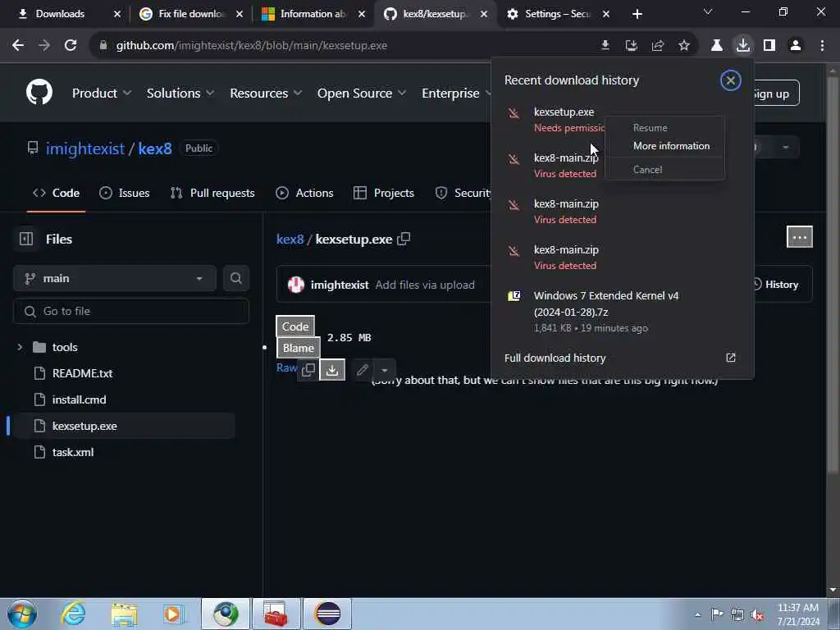
Task: Open the Projects tab
Action: click(384, 193)
